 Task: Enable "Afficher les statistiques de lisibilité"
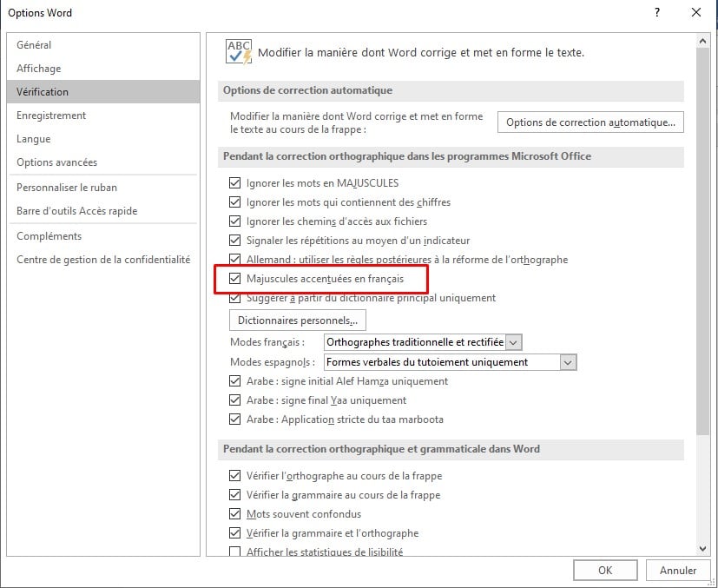click(x=234, y=552)
